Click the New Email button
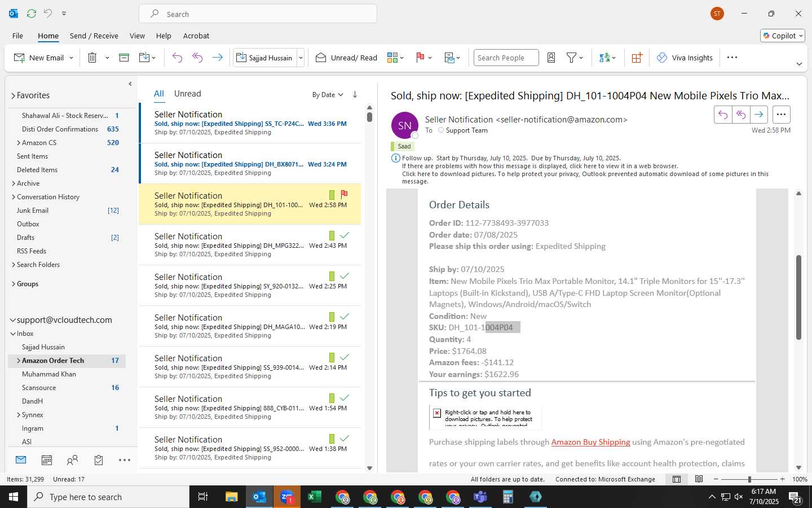Viewport: 812px width, 508px height. (39, 58)
